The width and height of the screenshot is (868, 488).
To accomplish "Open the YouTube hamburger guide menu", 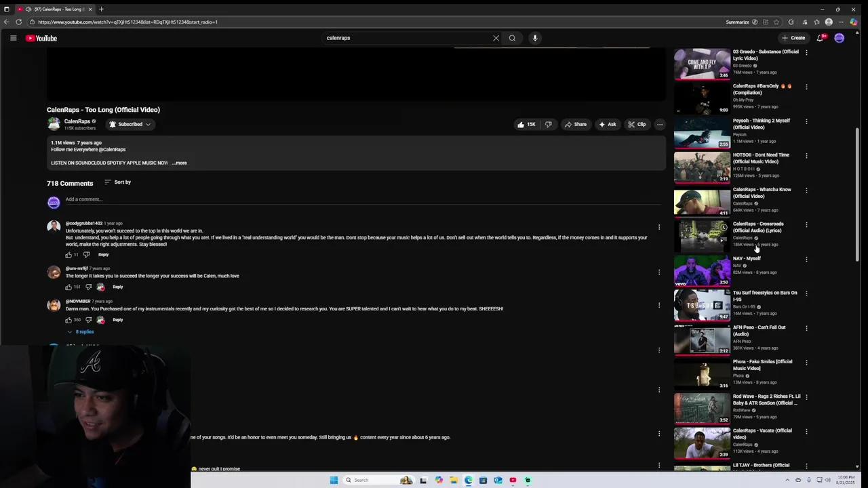I will coord(13,38).
